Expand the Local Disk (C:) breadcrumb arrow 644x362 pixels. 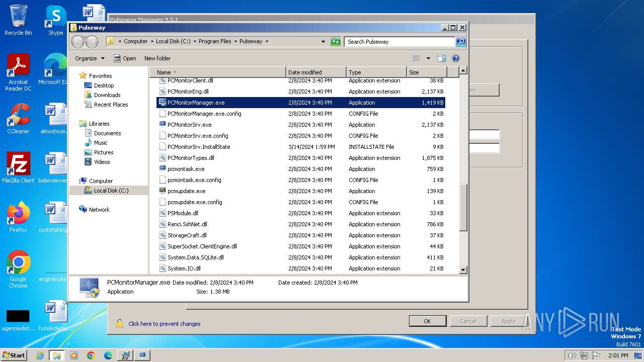click(x=195, y=42)
